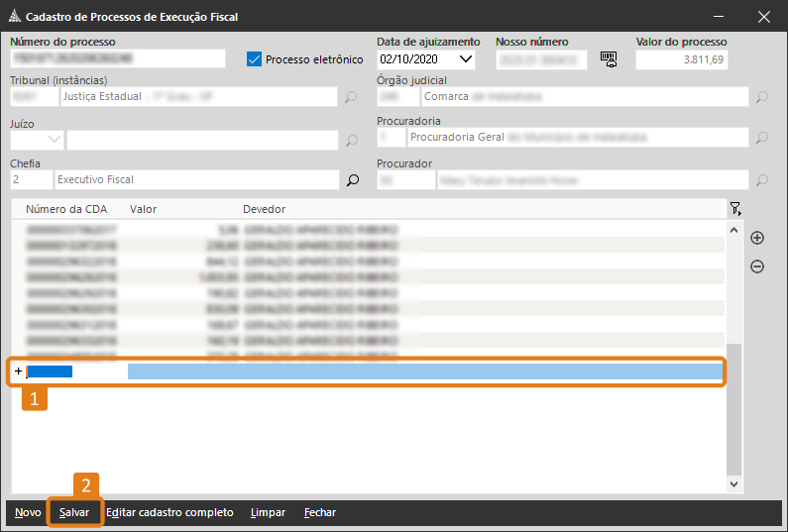Remove a CDA with the minus circle
Image resolution: width=788 pixels, height=532 pixels.
point(757,266)
